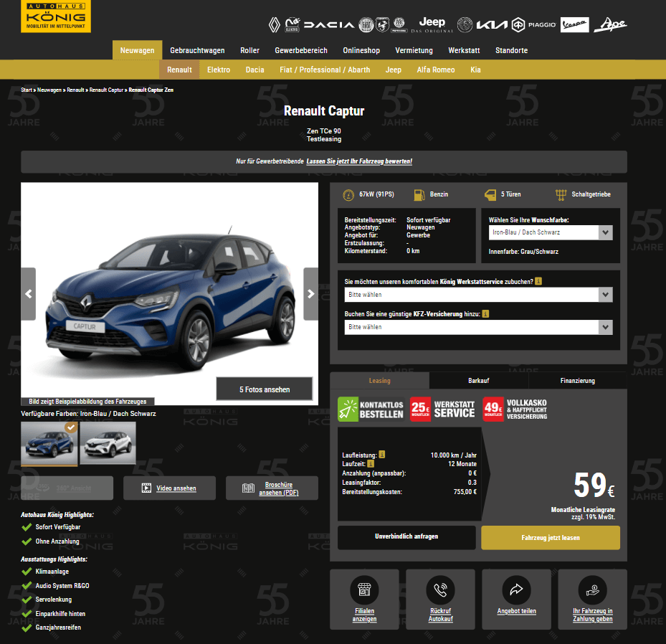666x644 pixels.
Task: Select Jeep submenu item
Action: tap(394, 70)
